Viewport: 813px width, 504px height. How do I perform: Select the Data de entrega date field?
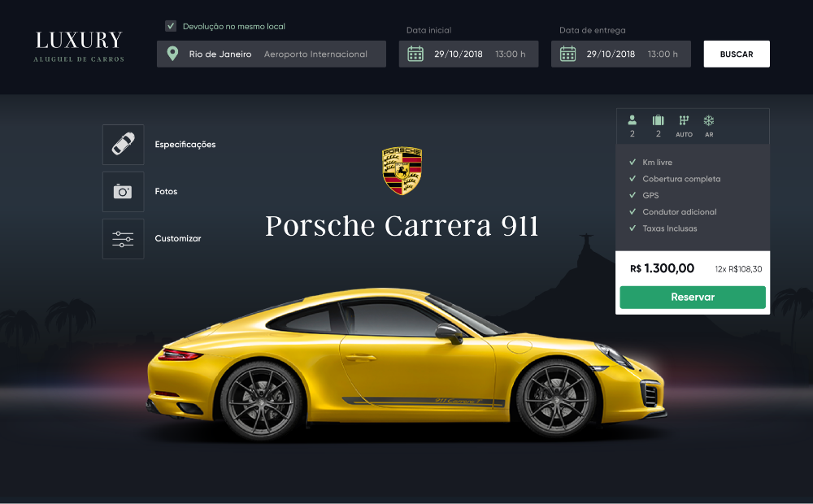point(620,54)
